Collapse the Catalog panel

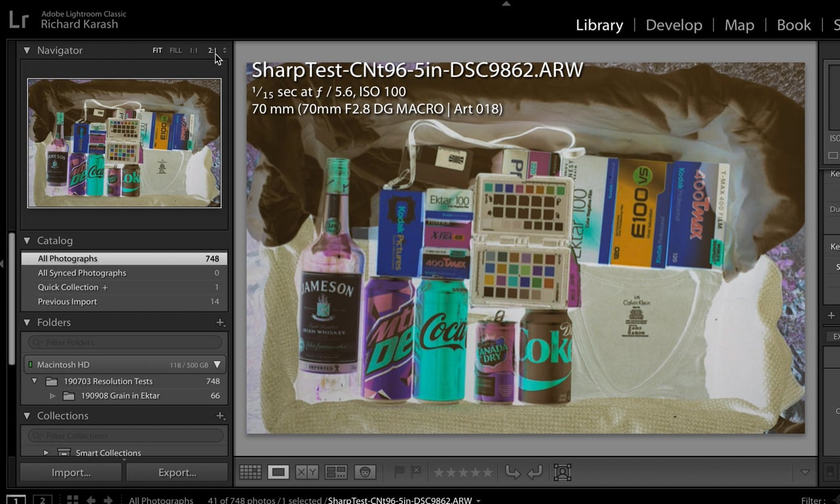[27, 240]
